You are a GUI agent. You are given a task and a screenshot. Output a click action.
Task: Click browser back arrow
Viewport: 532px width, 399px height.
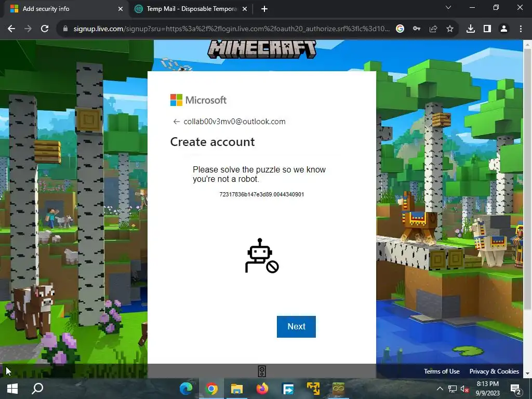click(11, 29)
